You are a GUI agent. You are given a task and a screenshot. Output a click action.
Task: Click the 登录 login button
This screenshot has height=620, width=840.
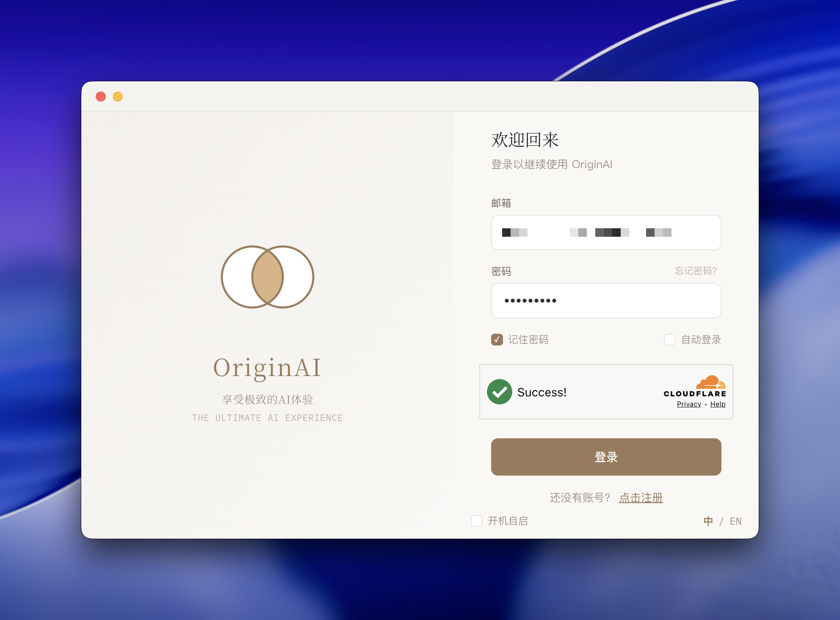(606, 457)
